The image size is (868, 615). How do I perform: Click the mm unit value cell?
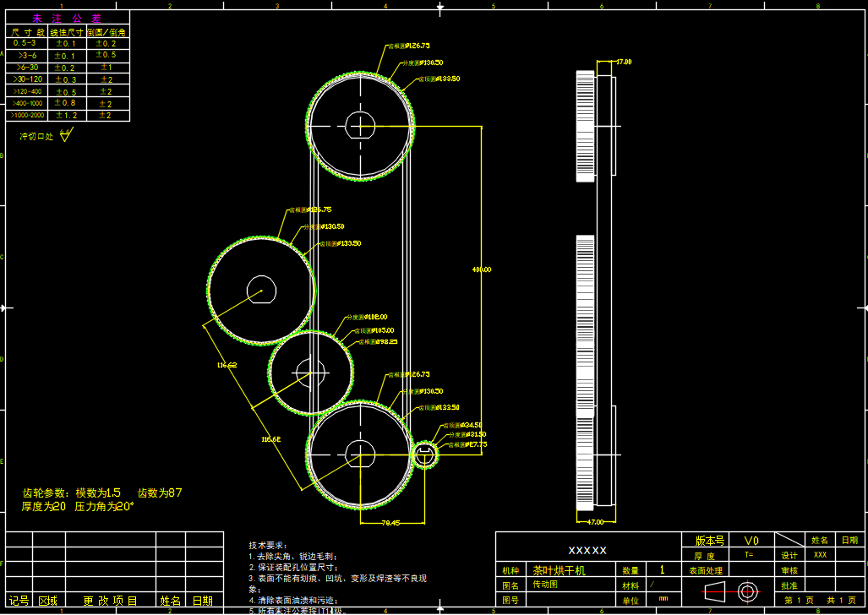(663, 599)
